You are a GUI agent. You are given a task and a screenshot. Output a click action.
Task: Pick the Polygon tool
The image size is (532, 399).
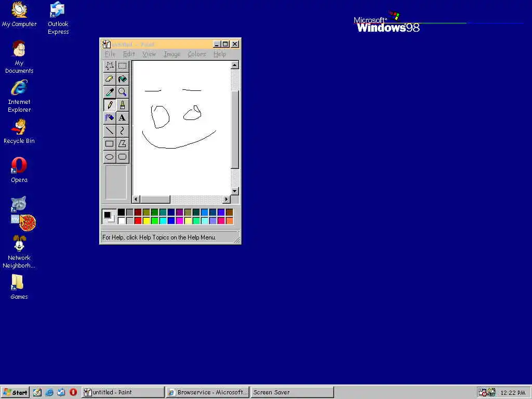pos(122,143)
